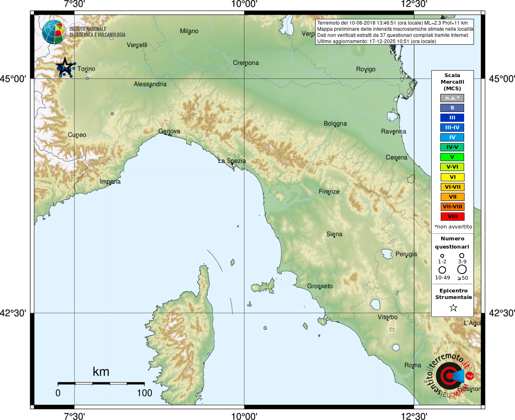This screenshot has height=420, width=515.
Task: Click the '100' scale bar value
Action: [x=144, y=393]
